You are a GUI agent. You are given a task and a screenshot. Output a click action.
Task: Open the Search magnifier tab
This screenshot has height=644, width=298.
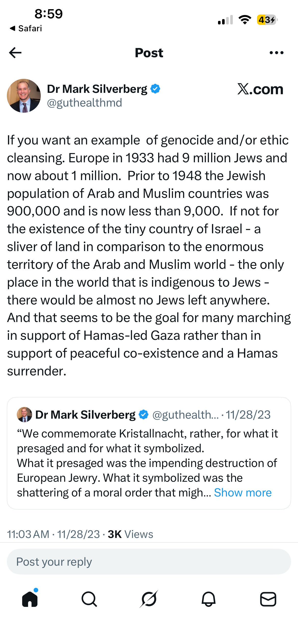(89, 599)
